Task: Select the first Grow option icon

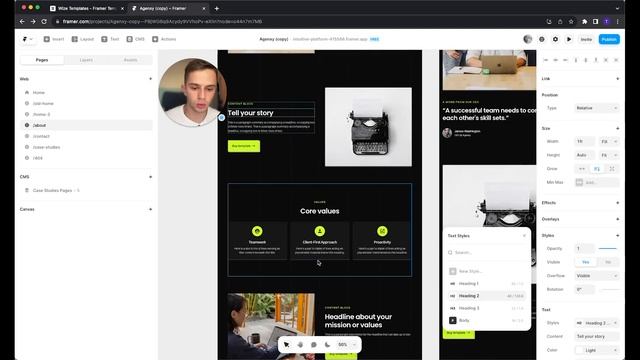Action: tap(582, 169)
